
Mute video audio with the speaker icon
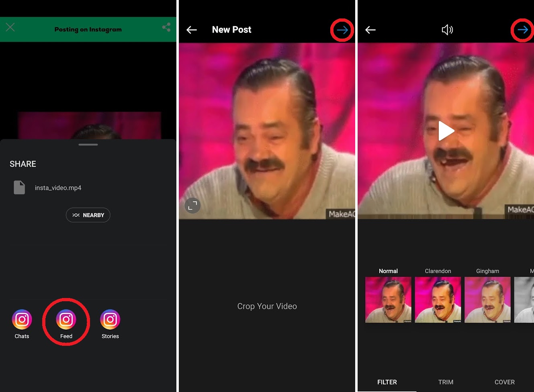447,29
